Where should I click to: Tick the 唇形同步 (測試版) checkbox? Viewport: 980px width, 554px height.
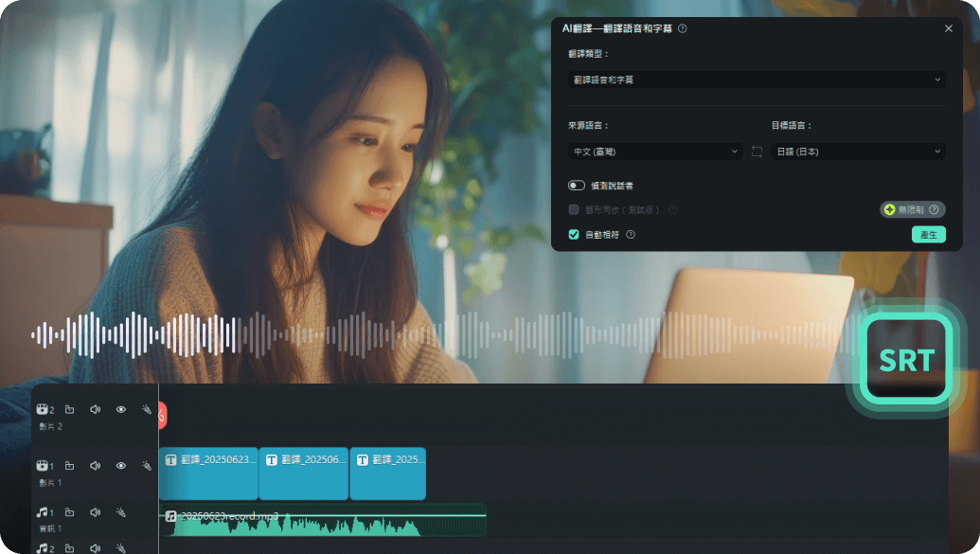pos(574,210)
